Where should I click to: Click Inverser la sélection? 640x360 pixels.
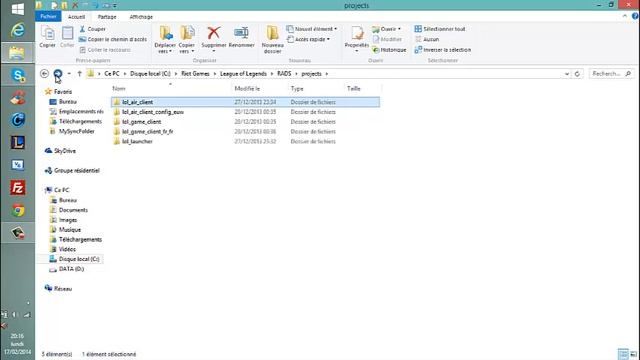click(442, 50)
